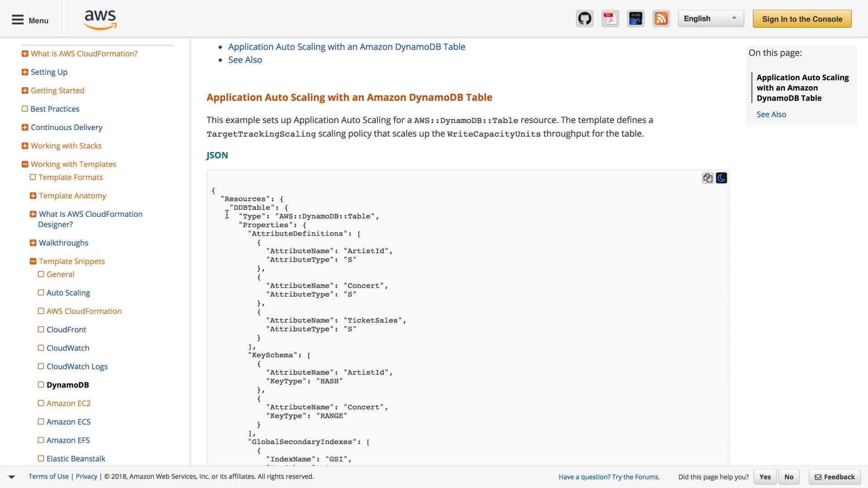Open the English language dropdown
The image size is (868, 488).
(x=710, y=19)
